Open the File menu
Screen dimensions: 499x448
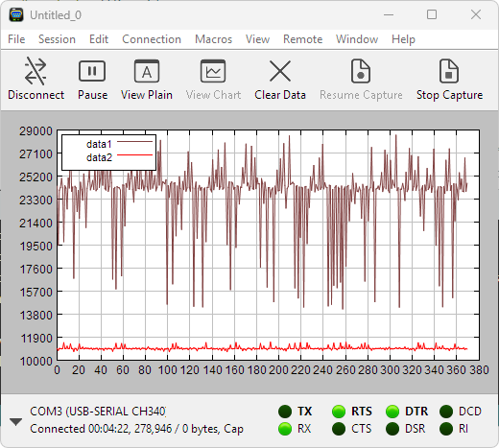click(16, 39)
